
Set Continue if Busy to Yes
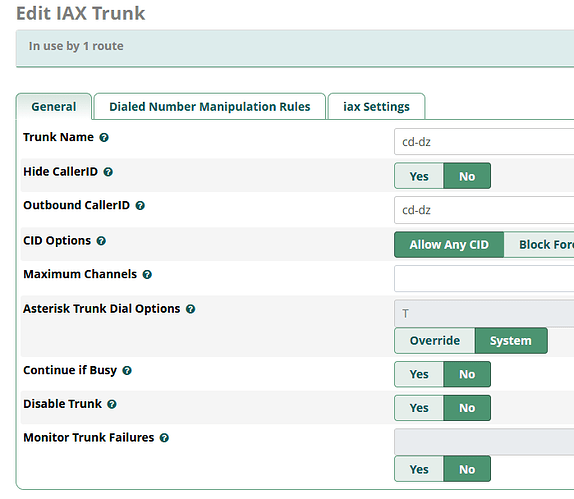click(x=419, y=374)
